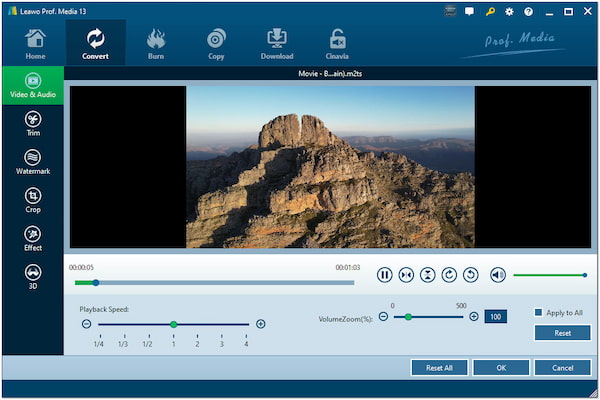
Task: Pause the video playback
Action: (x=385, y=275)
